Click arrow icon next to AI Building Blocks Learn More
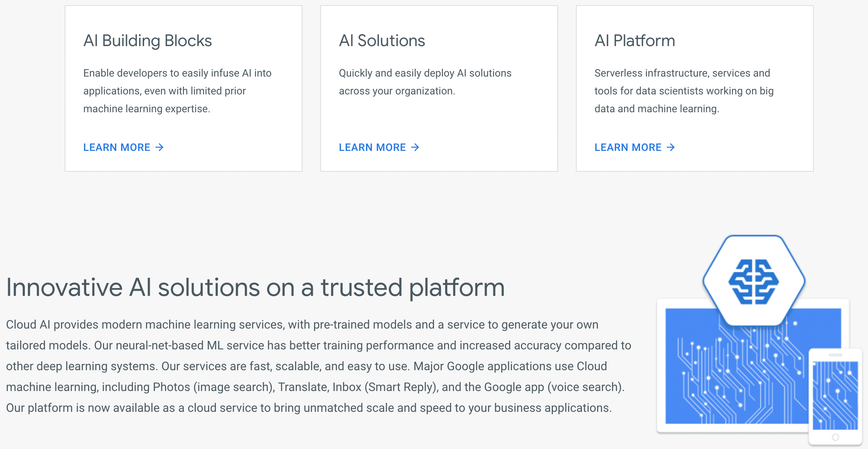Screen dimensions: 868x449 159,147
